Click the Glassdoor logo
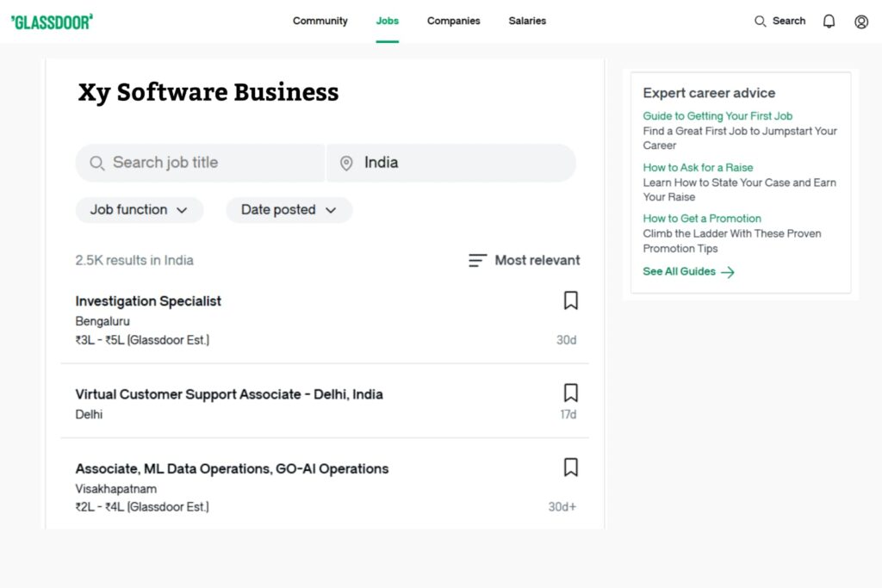The image size is (882, 588). pyautogui.click(x=52, y=22)
